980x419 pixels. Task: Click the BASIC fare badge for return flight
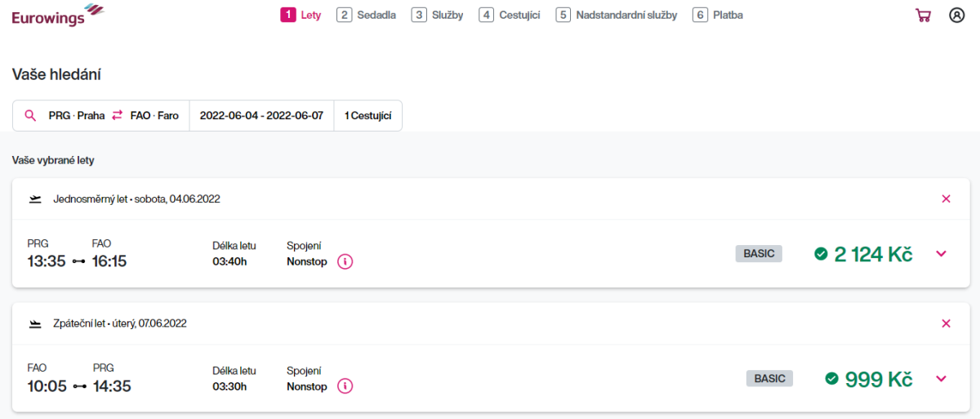point(769,379)
